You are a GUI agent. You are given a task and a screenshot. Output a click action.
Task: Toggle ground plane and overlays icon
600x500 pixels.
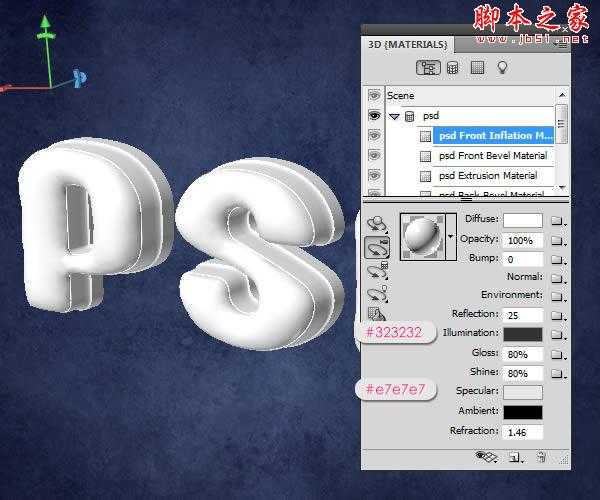tap(486, 457)
